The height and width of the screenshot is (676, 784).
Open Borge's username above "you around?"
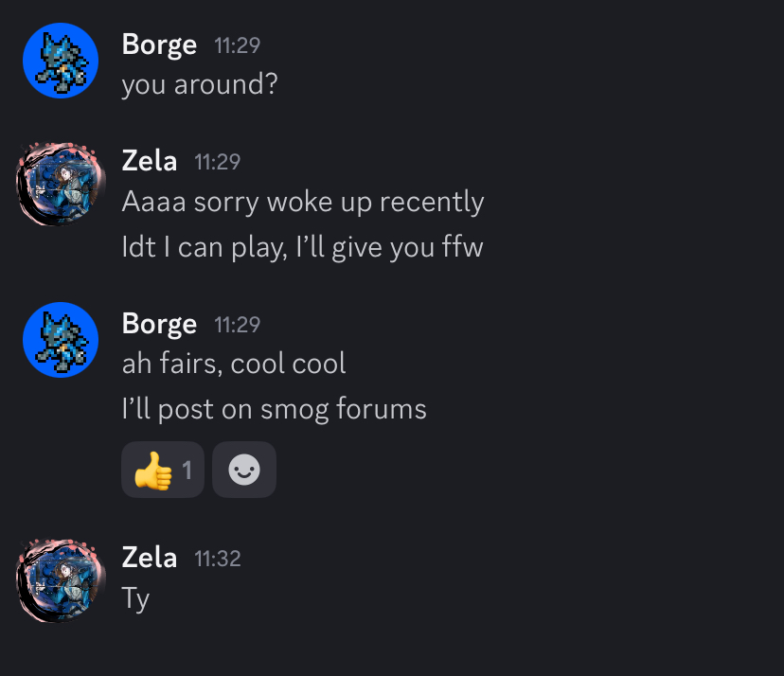click(159, 44)
